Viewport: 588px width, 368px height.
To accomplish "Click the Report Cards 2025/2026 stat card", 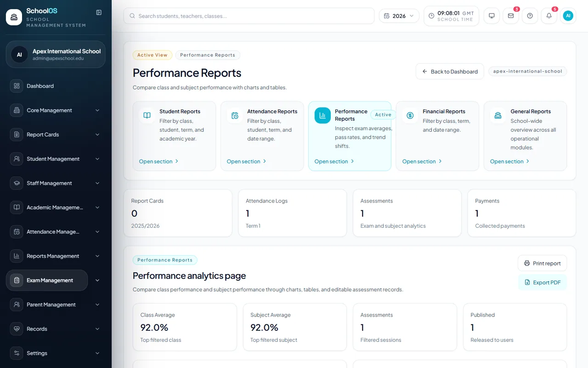I will [178, 213].
